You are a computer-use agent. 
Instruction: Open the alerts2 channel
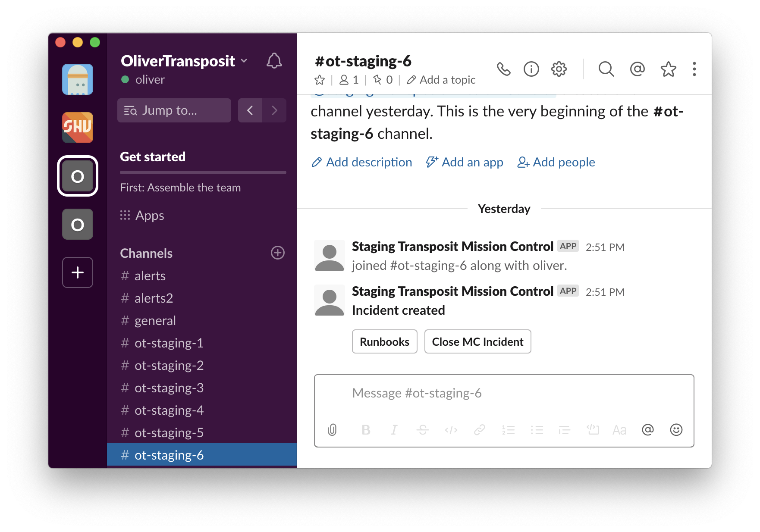pyautogui.click(x=202, y=298)
